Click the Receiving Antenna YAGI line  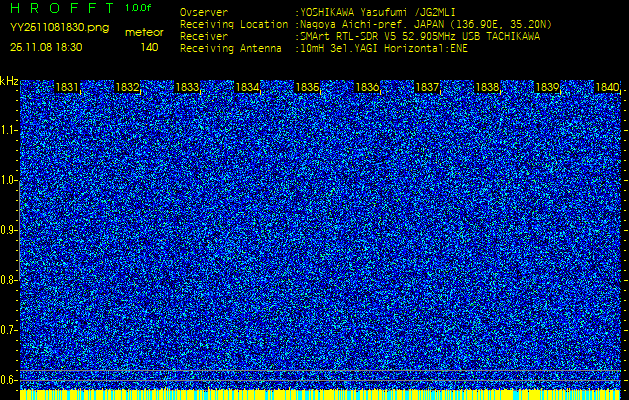(324, 49)
